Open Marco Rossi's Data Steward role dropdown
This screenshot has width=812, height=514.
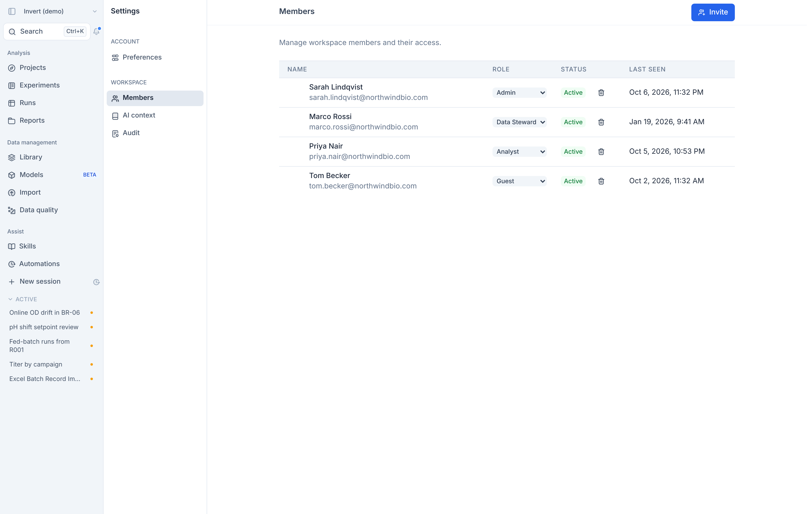(519, 122)
